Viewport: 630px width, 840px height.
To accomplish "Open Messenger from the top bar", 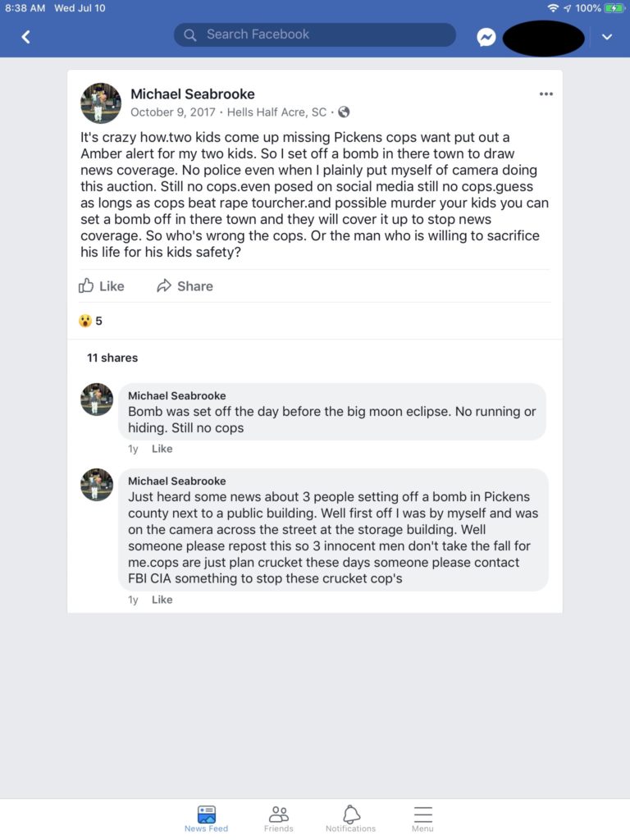I will 486,37.
